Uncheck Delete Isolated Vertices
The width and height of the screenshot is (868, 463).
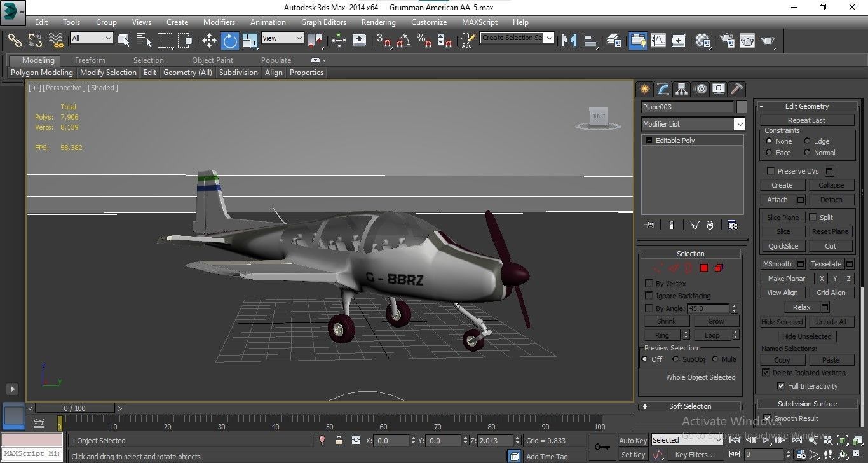coord(766,373)
